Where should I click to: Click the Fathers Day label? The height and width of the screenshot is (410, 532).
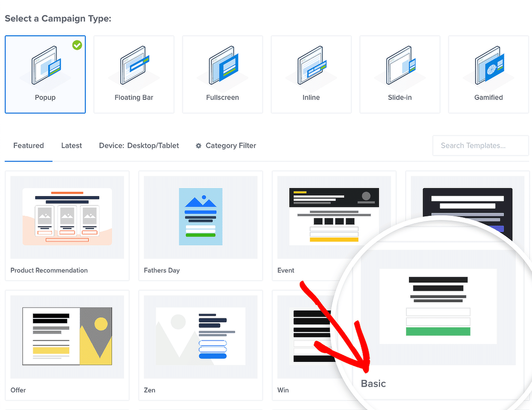pos(162,270)
